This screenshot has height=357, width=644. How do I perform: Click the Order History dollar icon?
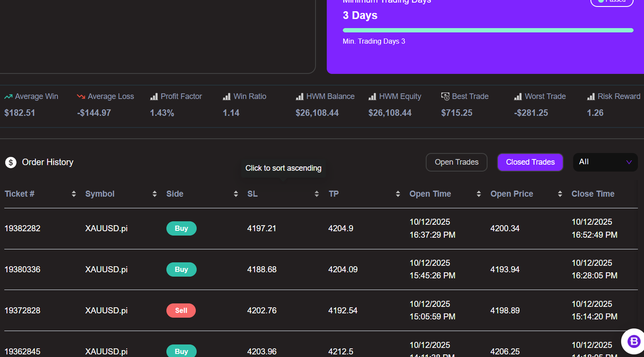click(11, 162)
